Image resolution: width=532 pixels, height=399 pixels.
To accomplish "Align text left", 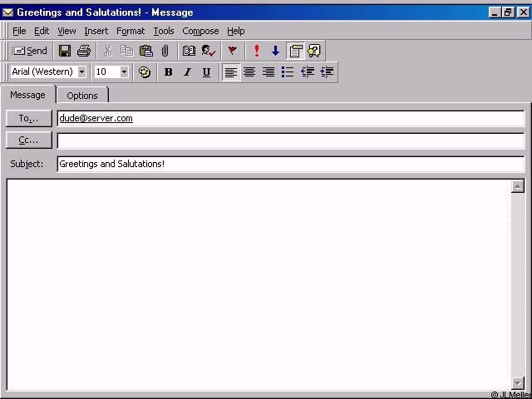I will [231, 72].
